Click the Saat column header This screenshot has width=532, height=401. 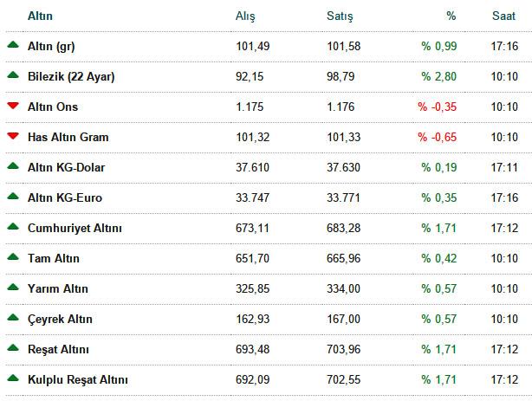click(x=503, y=16)
